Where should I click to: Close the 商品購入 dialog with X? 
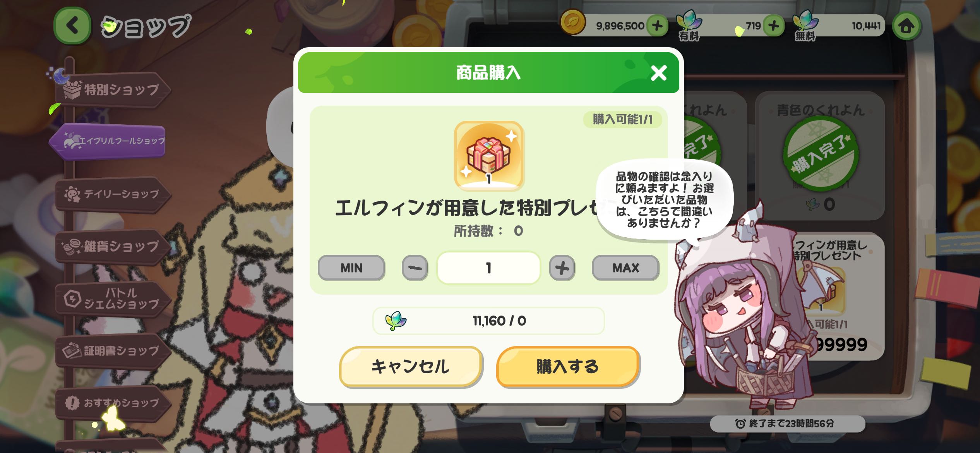(658, 73)
